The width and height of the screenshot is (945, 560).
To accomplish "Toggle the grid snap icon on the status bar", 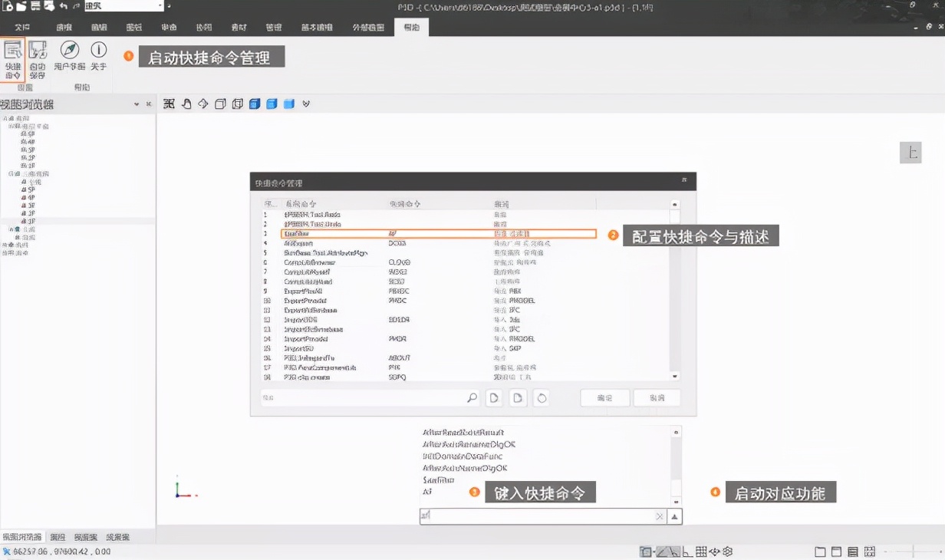I will [x=701, y=551].
